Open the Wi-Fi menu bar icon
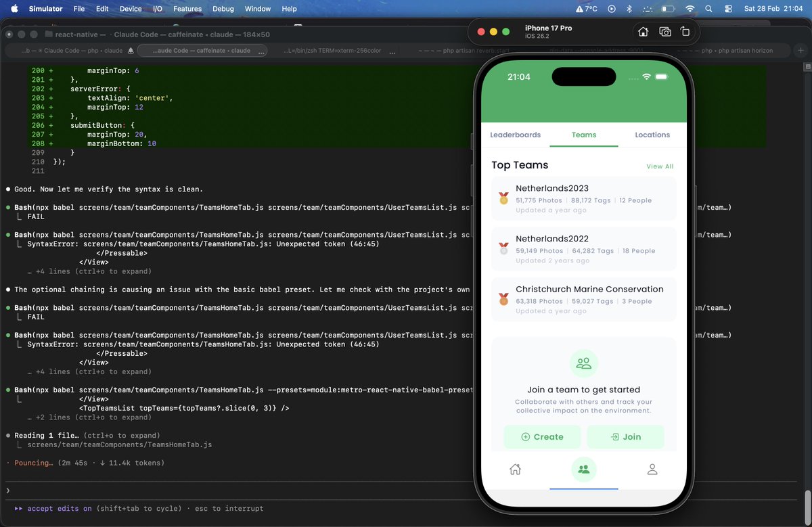Screen dimensions: 812x527 point(690,9)
